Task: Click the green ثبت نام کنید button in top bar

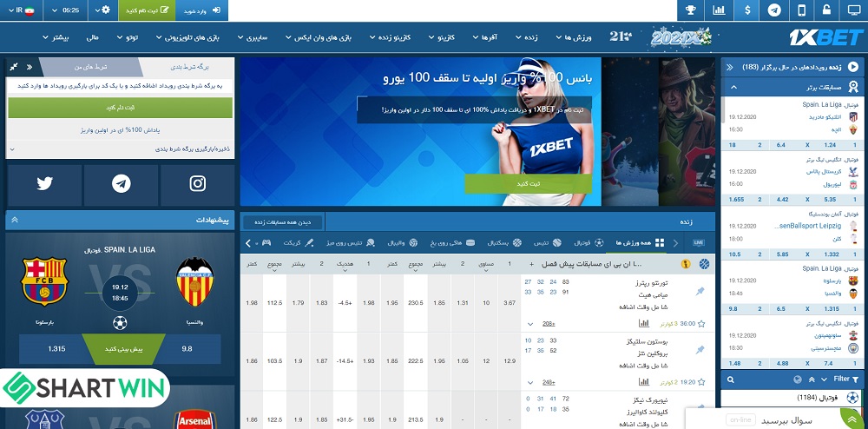Action: point(147,10)
